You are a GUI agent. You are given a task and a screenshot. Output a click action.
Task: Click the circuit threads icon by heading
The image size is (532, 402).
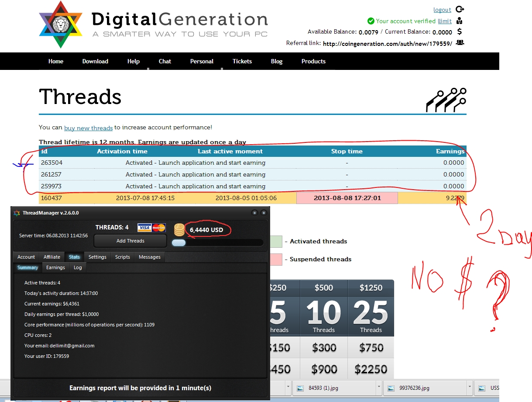pyautogui.click(x=446, y=99)
